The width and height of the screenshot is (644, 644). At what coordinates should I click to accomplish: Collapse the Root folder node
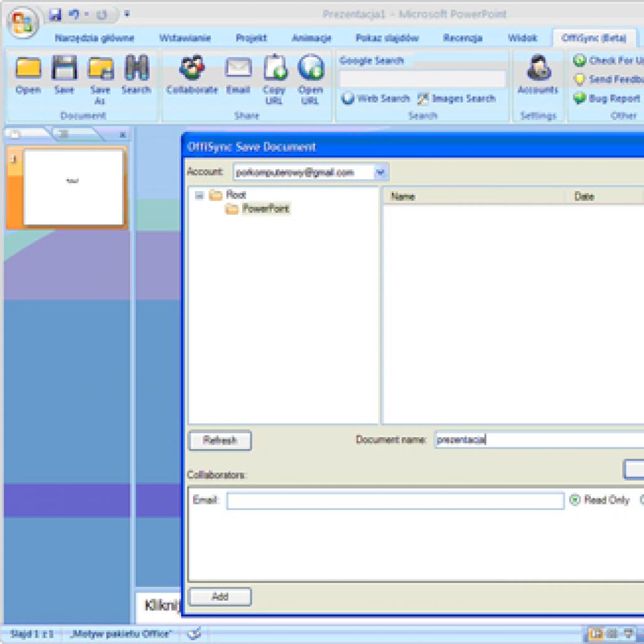click(199, 195)
